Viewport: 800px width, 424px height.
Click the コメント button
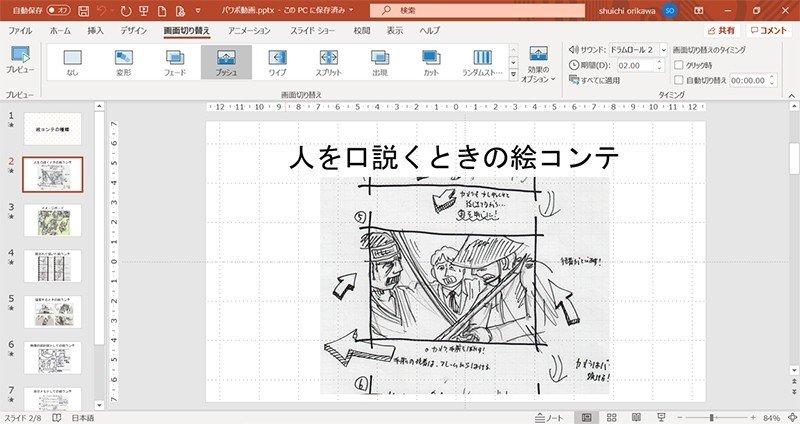coord(769,31)
